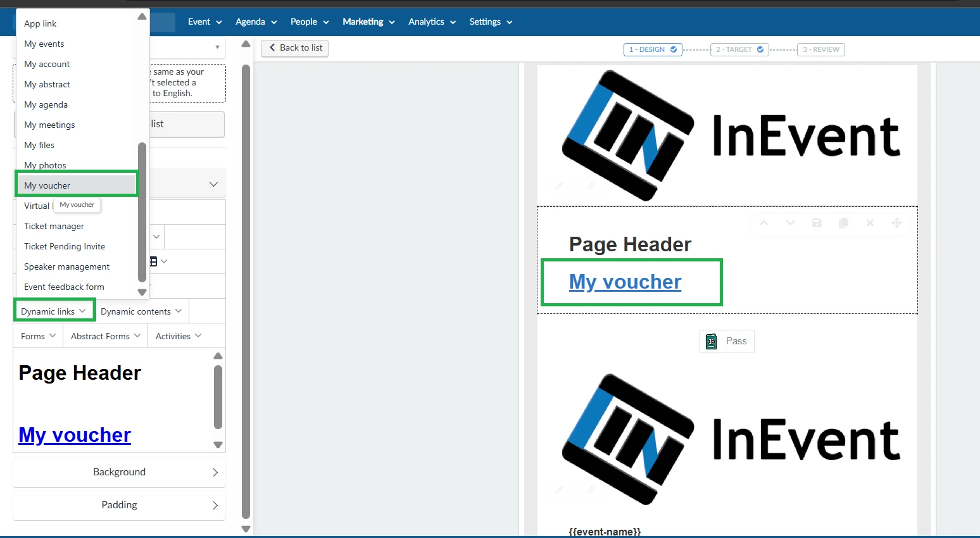Viewport: 980px width, 538px height.
Task: Click the Pass button in preview
Action: click(x=727, y=341)
